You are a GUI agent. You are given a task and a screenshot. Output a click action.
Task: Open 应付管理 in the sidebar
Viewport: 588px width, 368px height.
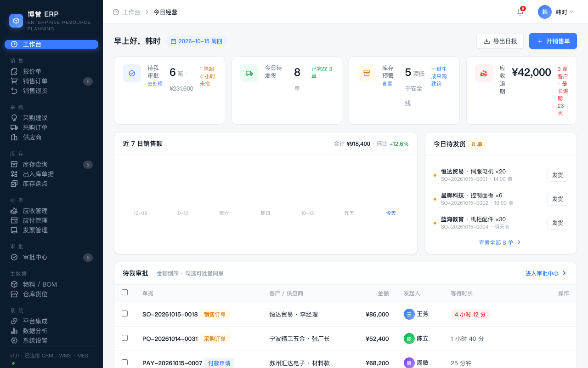51,220
